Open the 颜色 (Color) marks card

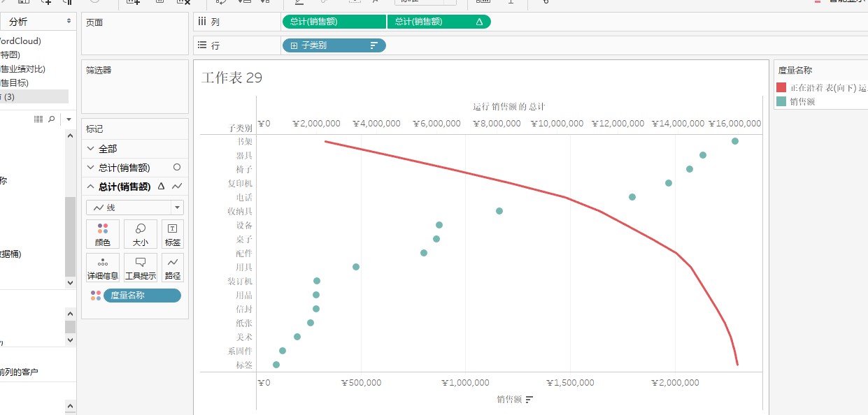point(103,234)
